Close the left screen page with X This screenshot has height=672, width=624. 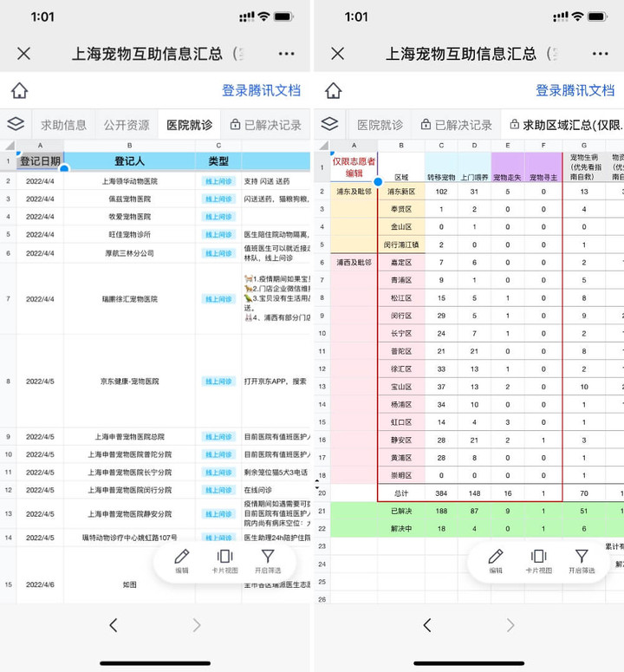[24, 54]
